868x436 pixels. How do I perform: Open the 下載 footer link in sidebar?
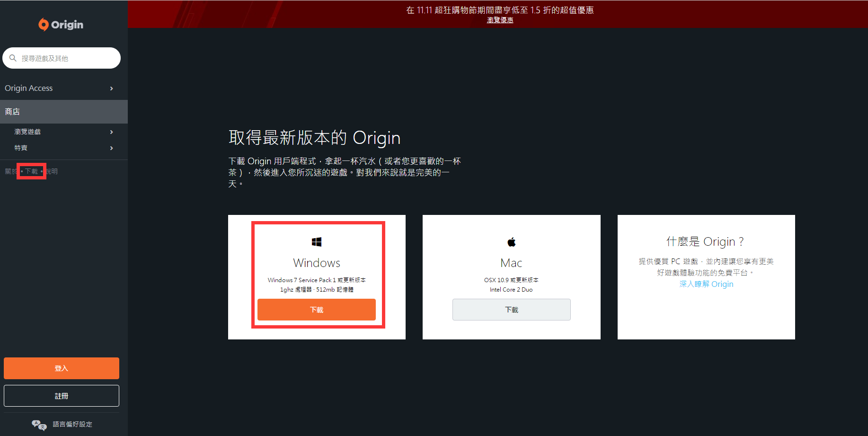[x=31, y=171]
